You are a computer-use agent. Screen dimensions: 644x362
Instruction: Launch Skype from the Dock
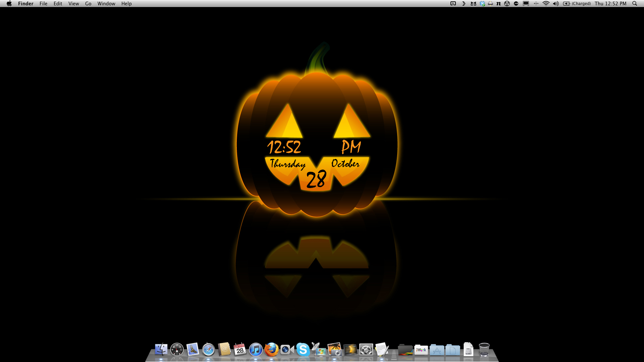(303, 350)
